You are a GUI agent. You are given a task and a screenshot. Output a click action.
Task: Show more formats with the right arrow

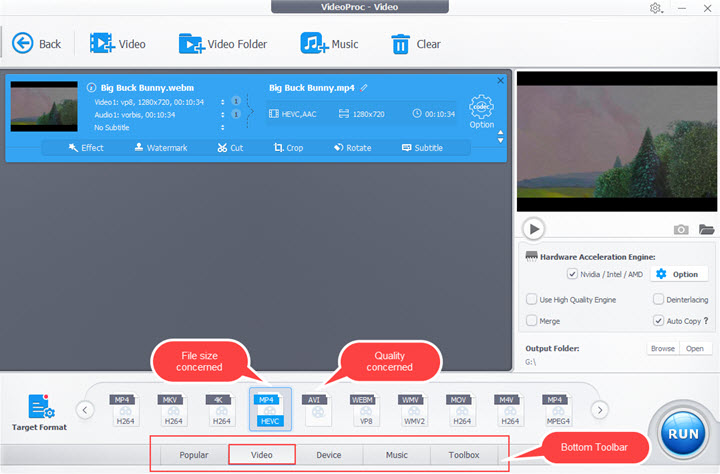pos(600,410)
